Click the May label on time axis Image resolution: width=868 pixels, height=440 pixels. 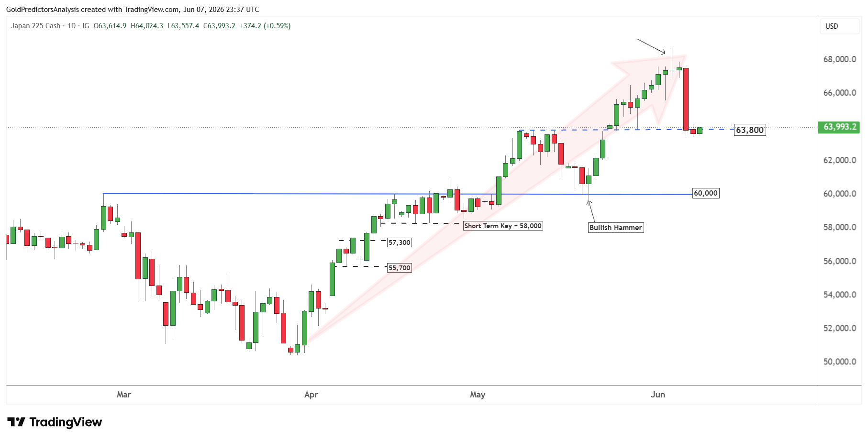click(478, 395)
